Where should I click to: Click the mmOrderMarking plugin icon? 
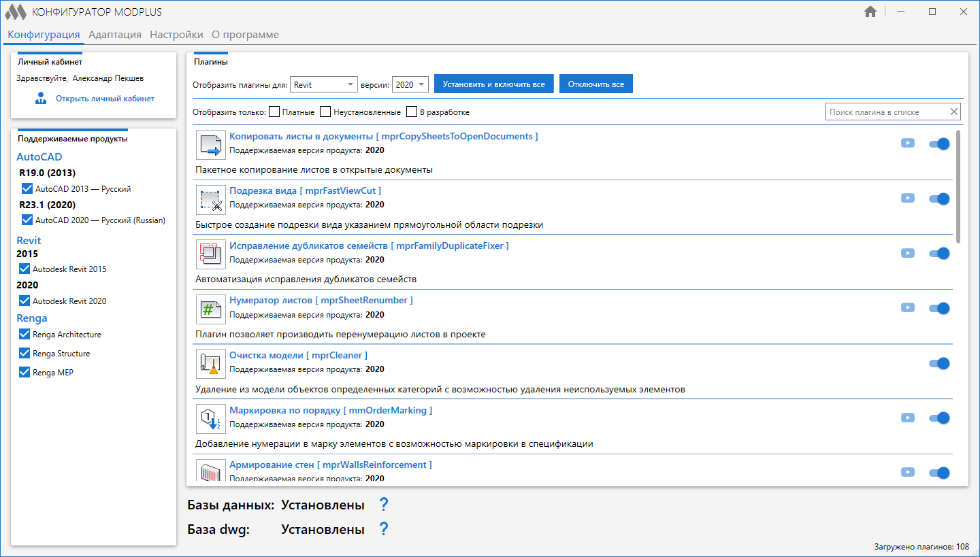click(x=210, y=419)
